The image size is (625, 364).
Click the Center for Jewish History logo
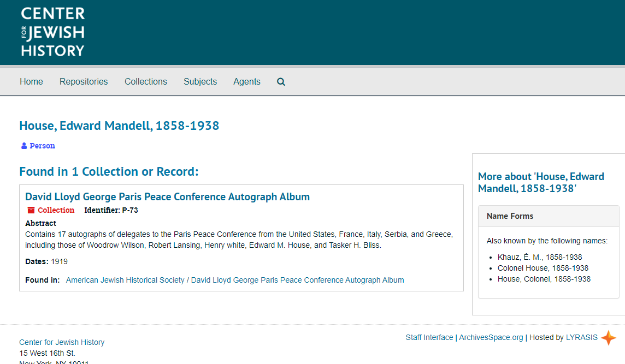[x=52, y=32]
